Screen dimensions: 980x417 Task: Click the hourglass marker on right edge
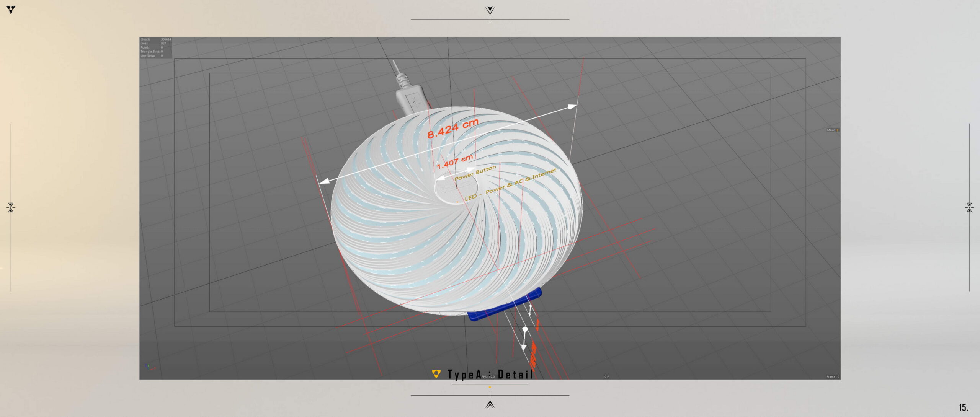pyautogui.click(x=969, y=207)
